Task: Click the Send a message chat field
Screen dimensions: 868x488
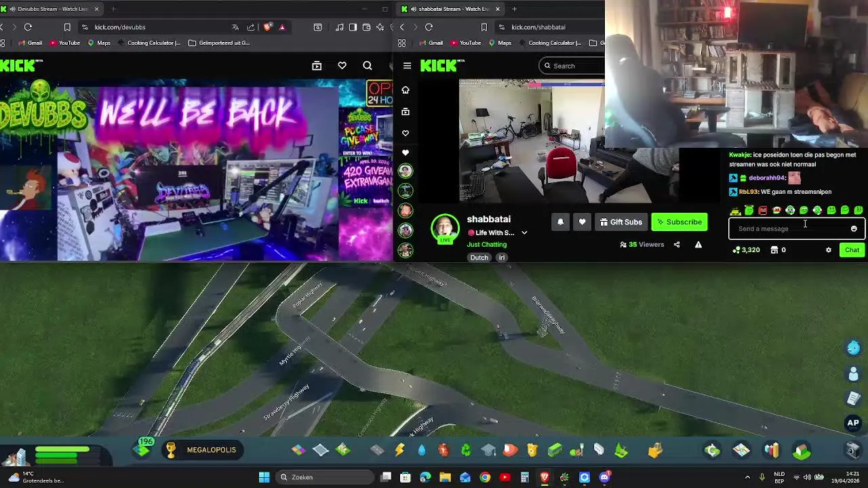Action: (x=796, y=228)
